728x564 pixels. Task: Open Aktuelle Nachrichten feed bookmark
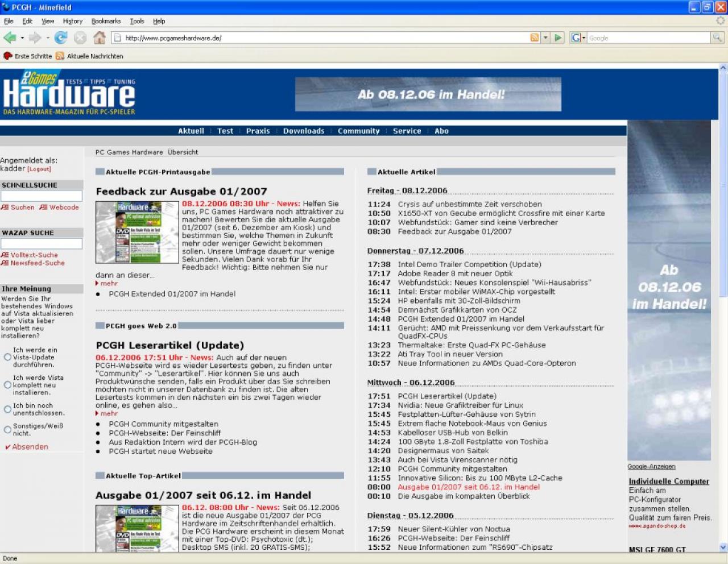coord(89,56)
